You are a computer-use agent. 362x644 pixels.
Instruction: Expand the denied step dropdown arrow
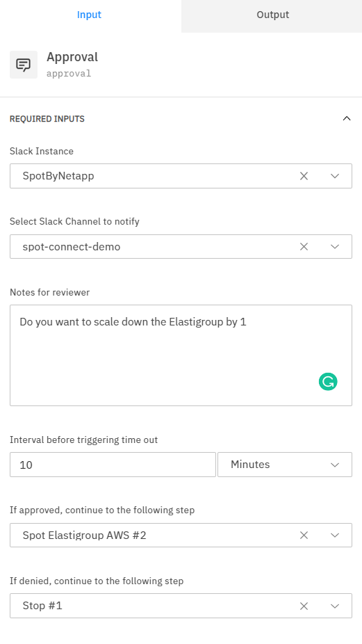tap(335, 606)
